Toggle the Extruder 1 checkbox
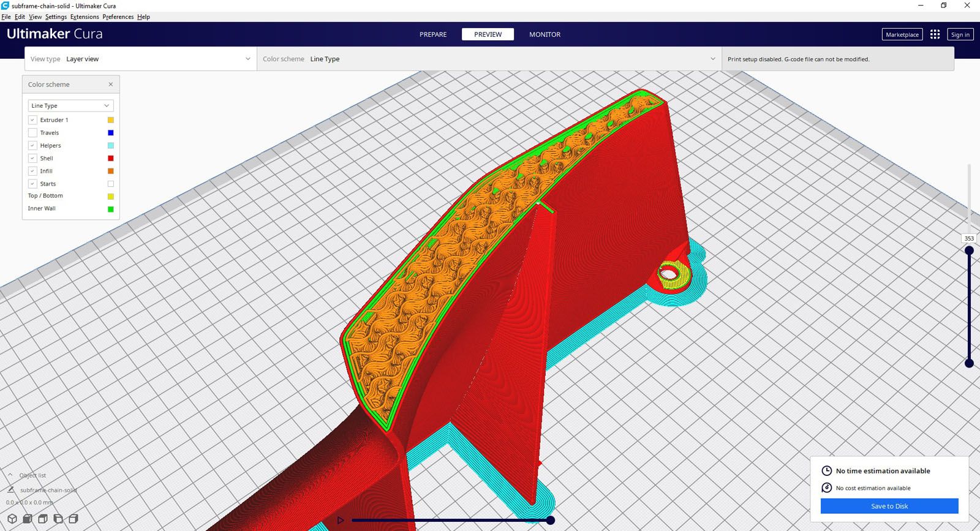Viewport: 980px width, 531px height. pyautogui.click(x=32, y=120)
